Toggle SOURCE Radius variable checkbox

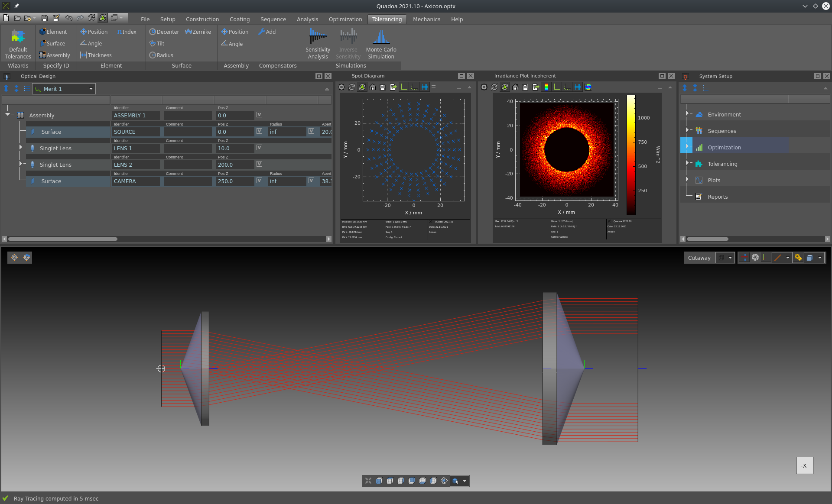(311, 131)
